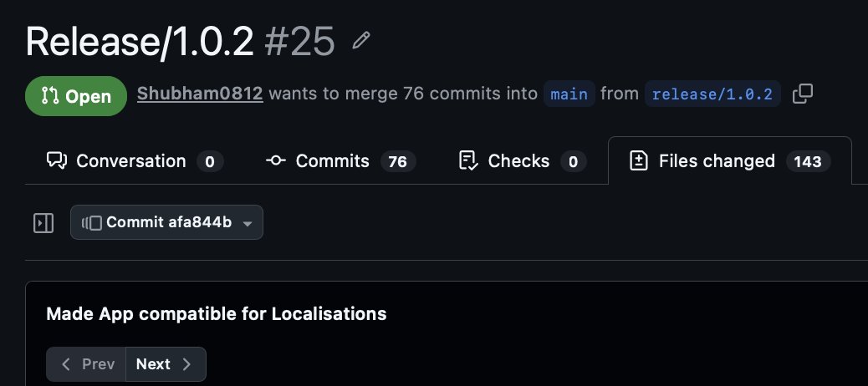868x386 pixels.
Task: Click the Conversation speech bubble icon
Action: (57, 160)
